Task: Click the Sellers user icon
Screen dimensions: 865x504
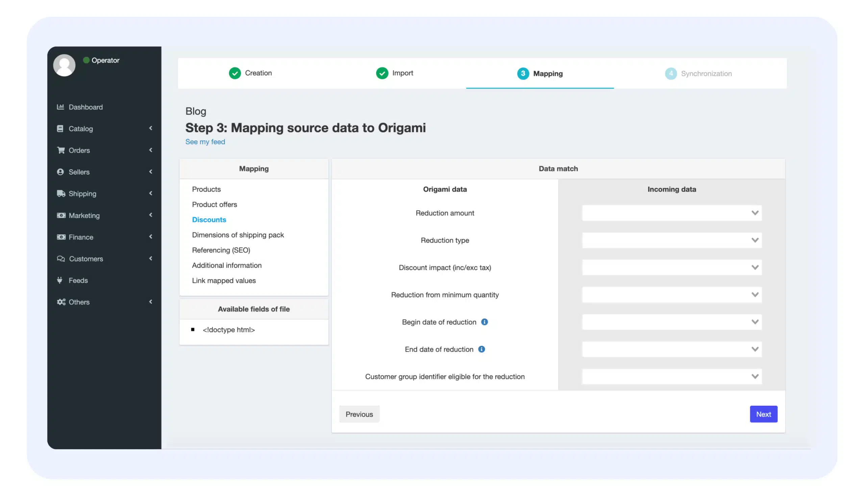Action: (x=60, y=172)
